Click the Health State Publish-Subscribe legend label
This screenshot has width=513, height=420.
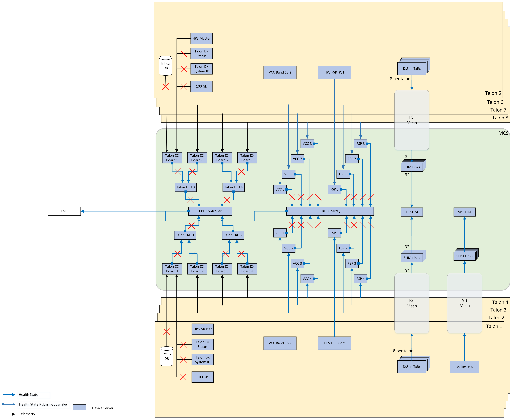coord(43,405)
